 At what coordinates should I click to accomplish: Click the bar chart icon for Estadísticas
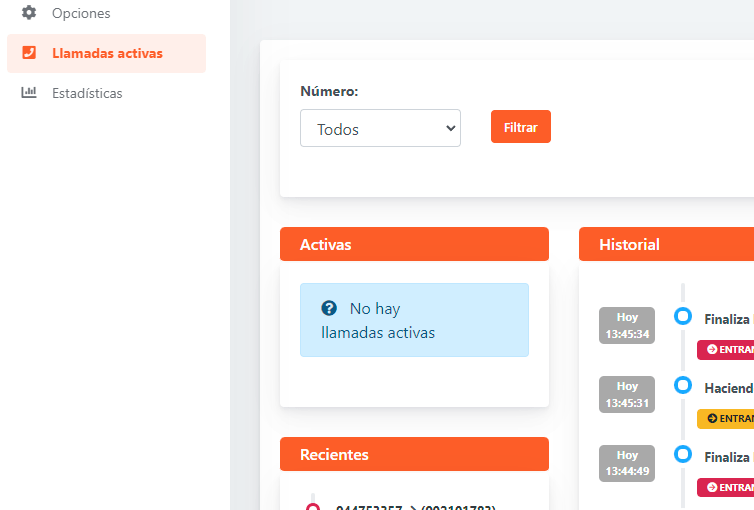(x=29, y=93)
